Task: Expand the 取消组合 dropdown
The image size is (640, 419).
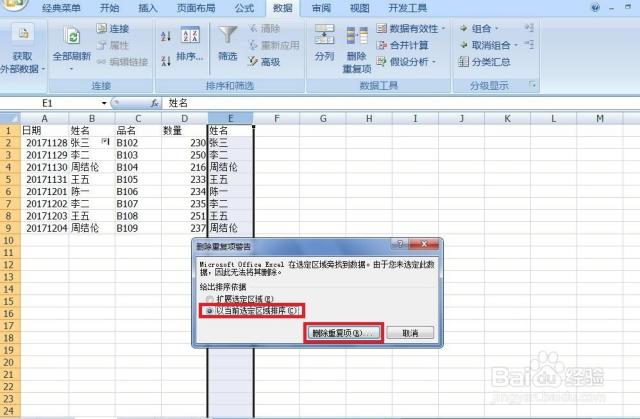Action: click(518, 45)
